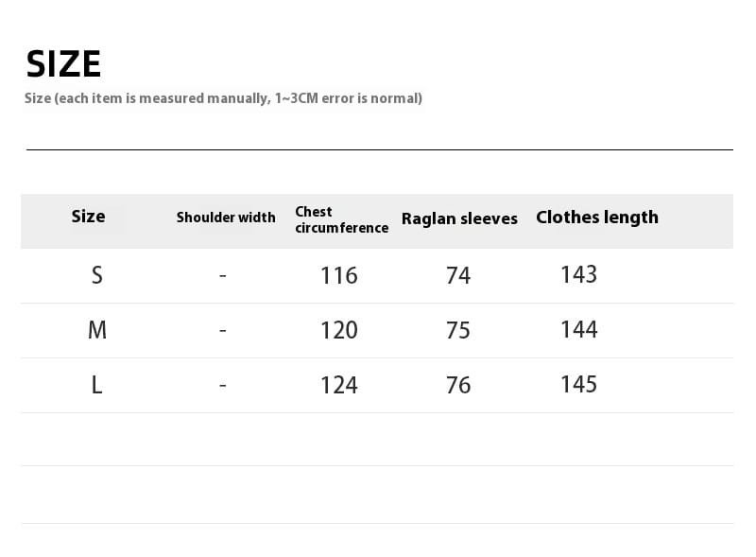756x557 pixels.
Task: Select the S size row label
Action: pyautogui.click(x=96, y=275)
